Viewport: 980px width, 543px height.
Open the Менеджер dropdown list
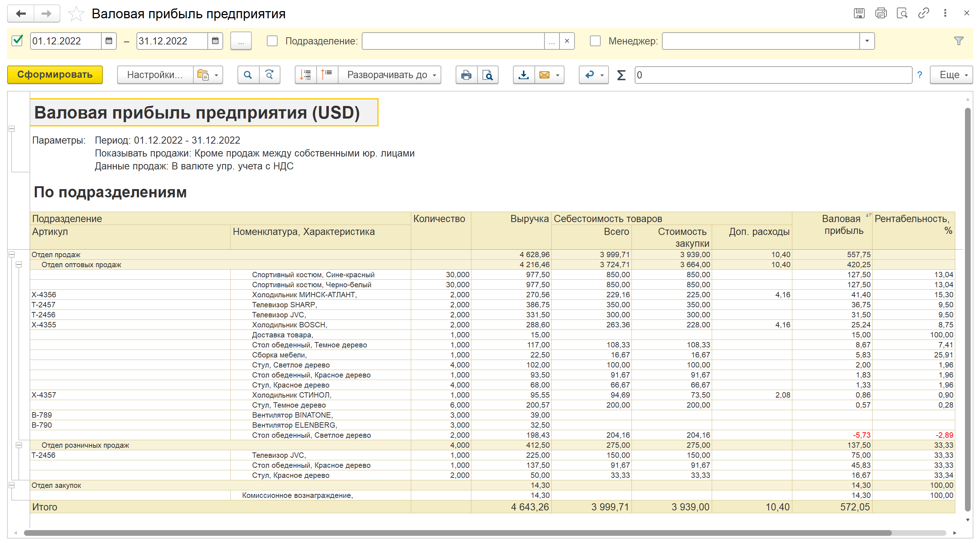point(867,41)
